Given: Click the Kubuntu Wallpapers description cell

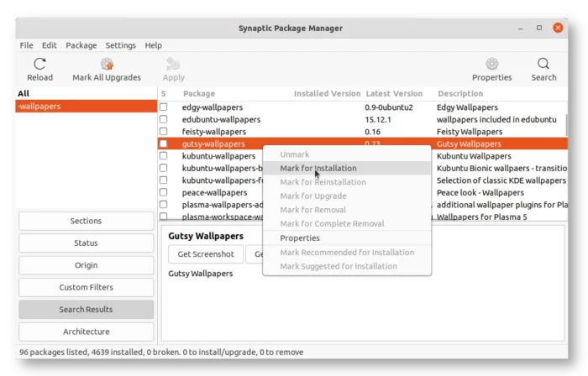Looking at the screenshot, I should 474,156.
